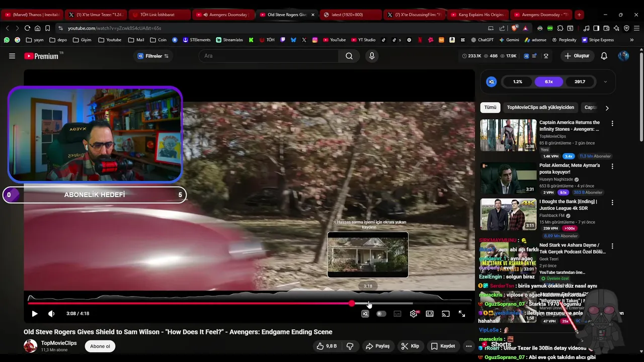Open the notifications bell
644x362 pixels.
coord(604,56)
